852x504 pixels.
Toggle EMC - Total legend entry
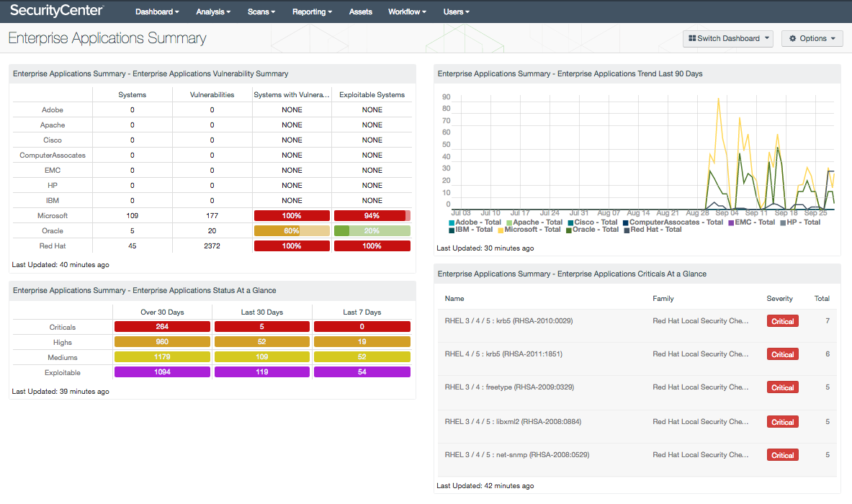[x=751, y=222]
